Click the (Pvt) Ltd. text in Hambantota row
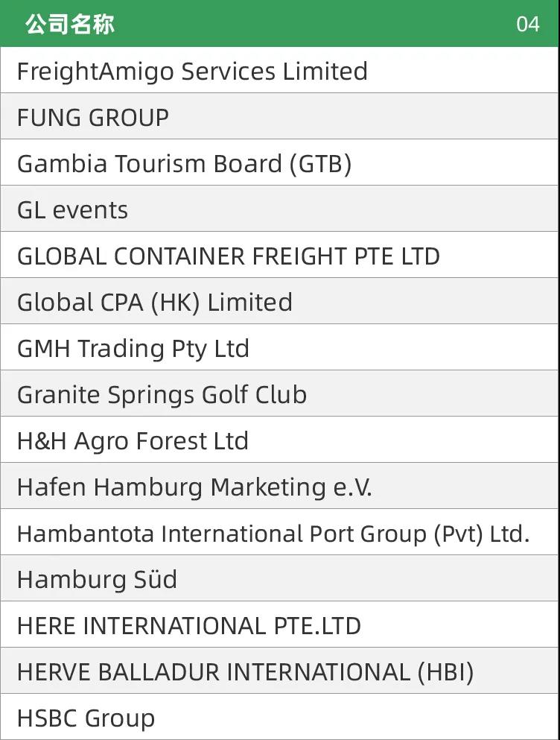Image resolution: width=560 pixels, height=740 pixels. pyautogui.click(x=481, y=534)
